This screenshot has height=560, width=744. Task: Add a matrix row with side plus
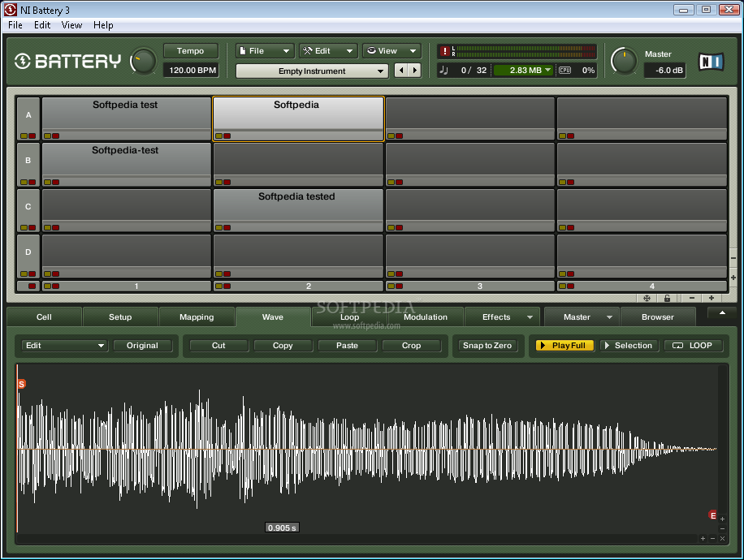tap(733, 278)
